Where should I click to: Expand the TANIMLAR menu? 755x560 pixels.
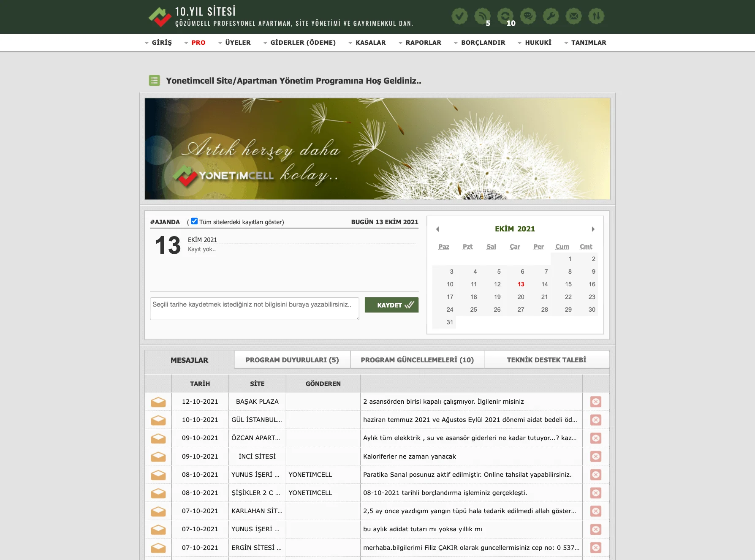pos(585,43)
